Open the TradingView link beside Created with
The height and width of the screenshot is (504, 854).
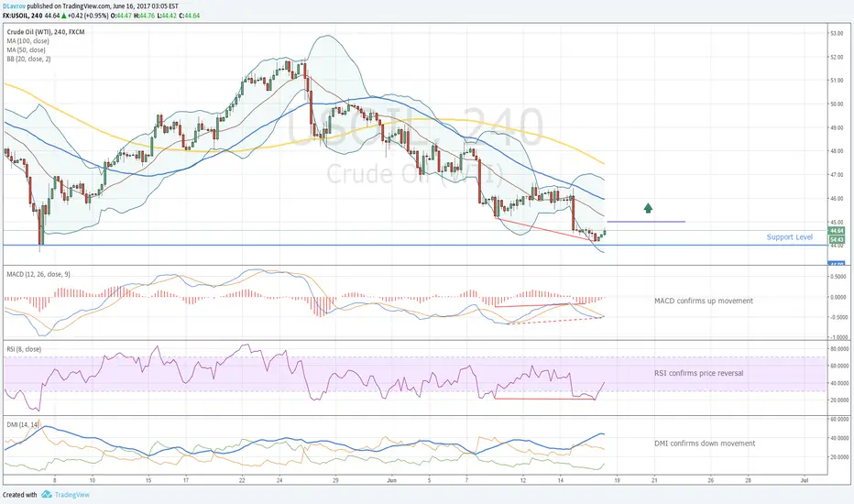71,495
